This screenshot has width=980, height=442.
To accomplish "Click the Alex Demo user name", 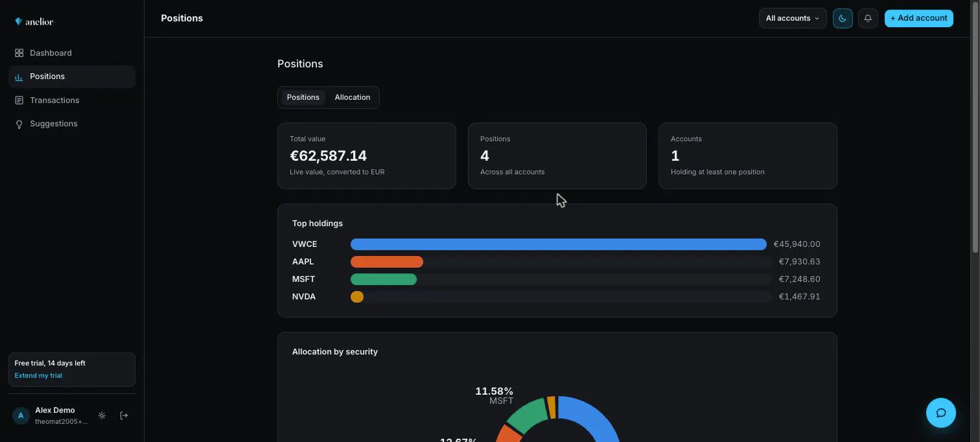I will 55,410.
